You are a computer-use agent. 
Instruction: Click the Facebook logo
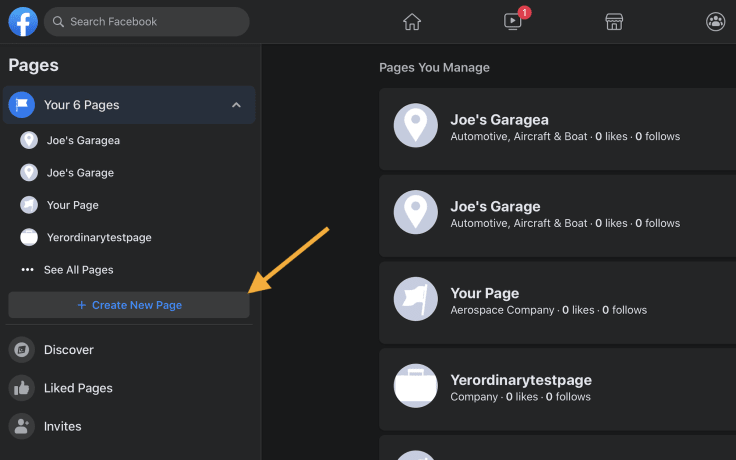click(x=23, y=22)
